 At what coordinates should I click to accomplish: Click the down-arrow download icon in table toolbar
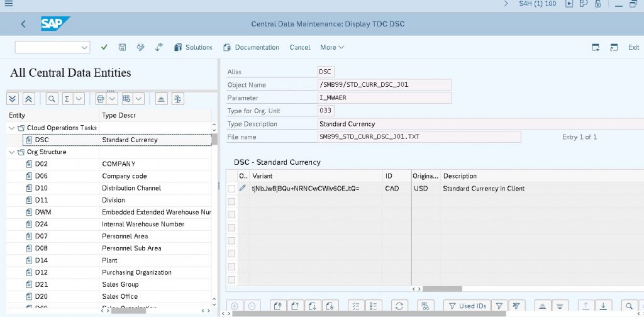603,306
